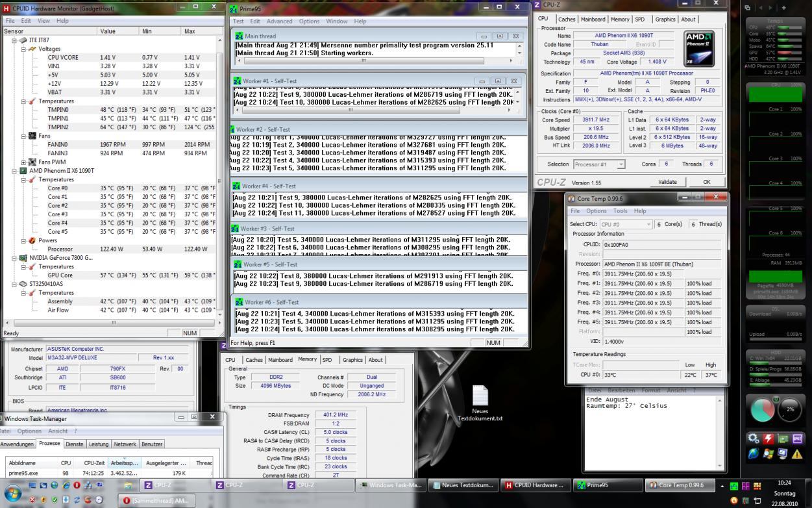Screen dimensions: 812x508
Task: Click the Voltages node icon in the sensor tree
Action: 31,49
